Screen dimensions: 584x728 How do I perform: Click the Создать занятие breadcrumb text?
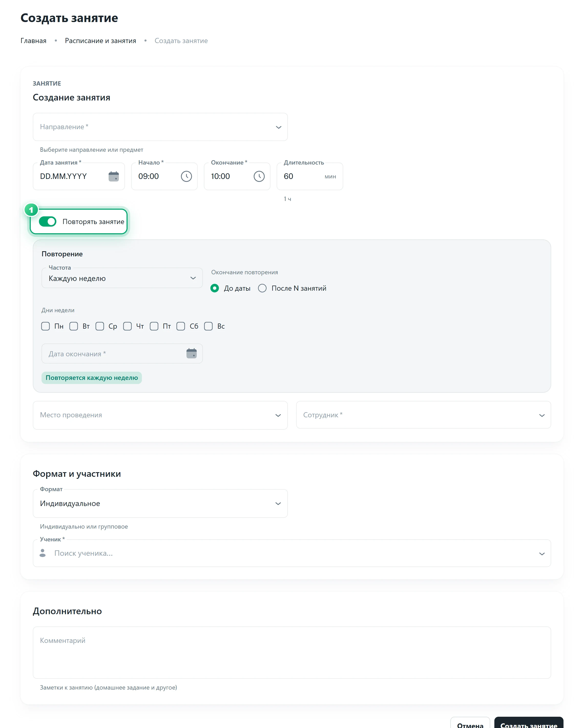click(181, 41)
